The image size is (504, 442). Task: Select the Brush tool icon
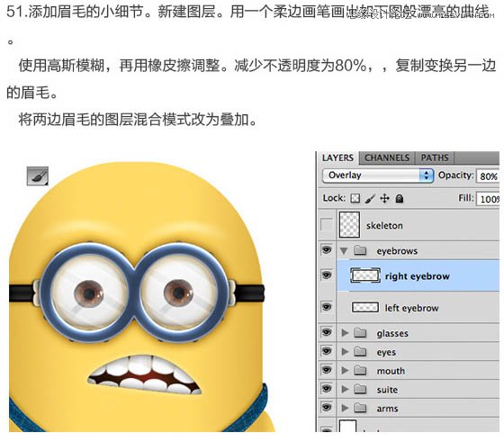point(37,176)
